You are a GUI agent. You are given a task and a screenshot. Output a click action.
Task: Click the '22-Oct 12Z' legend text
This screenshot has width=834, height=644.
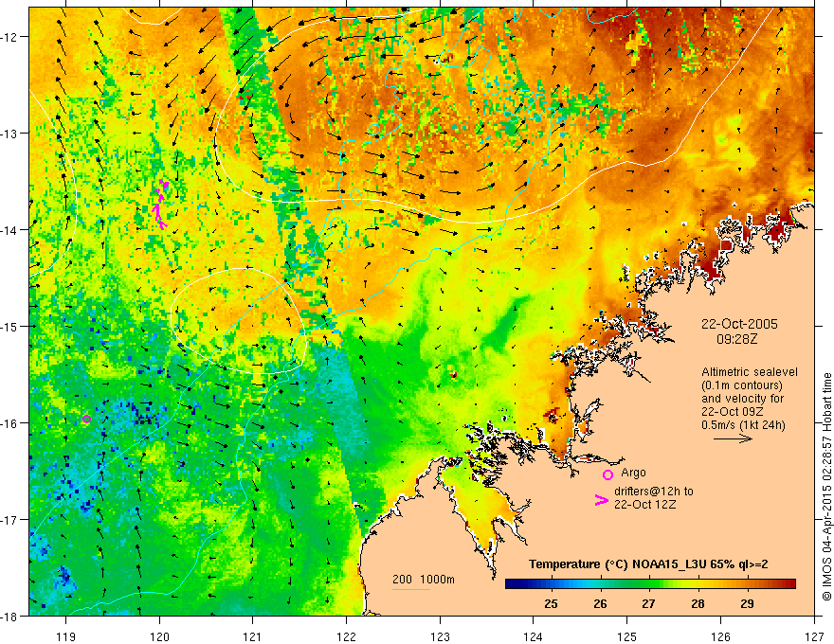pos(644,504)
